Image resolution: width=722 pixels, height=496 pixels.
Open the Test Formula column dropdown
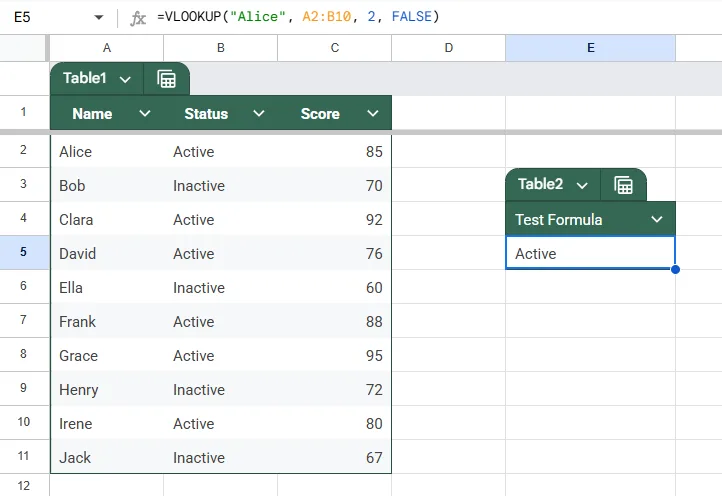click(657, 219)
